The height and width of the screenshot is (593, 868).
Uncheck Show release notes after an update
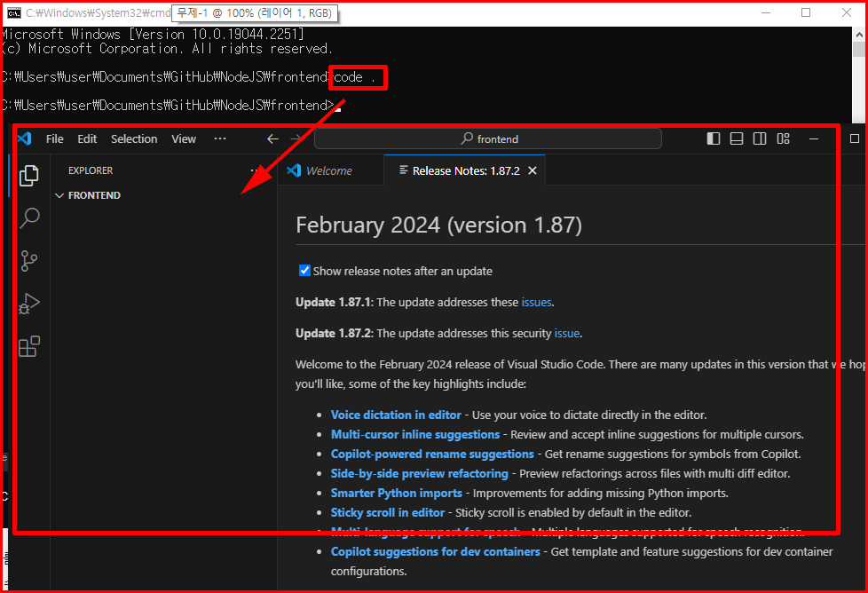pos(304,270)
